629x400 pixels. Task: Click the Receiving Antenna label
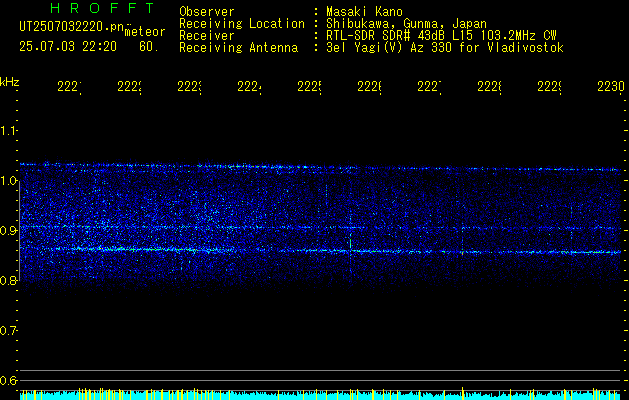point(239,48)
